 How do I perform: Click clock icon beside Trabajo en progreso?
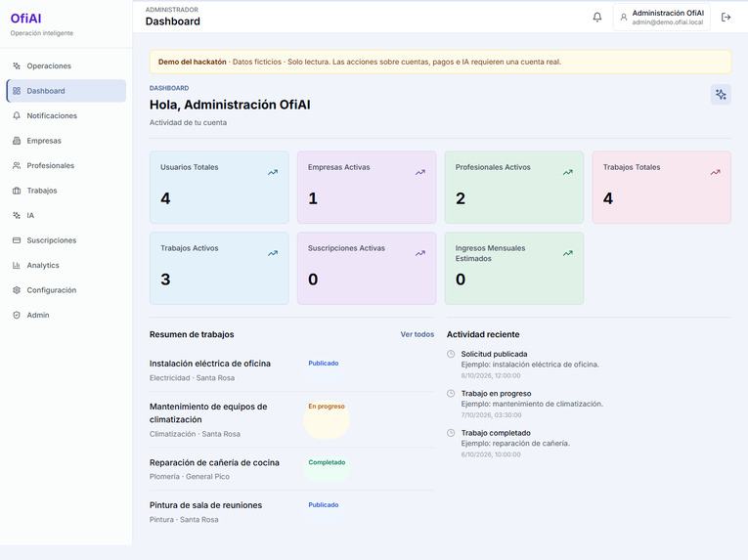(451, 394)
